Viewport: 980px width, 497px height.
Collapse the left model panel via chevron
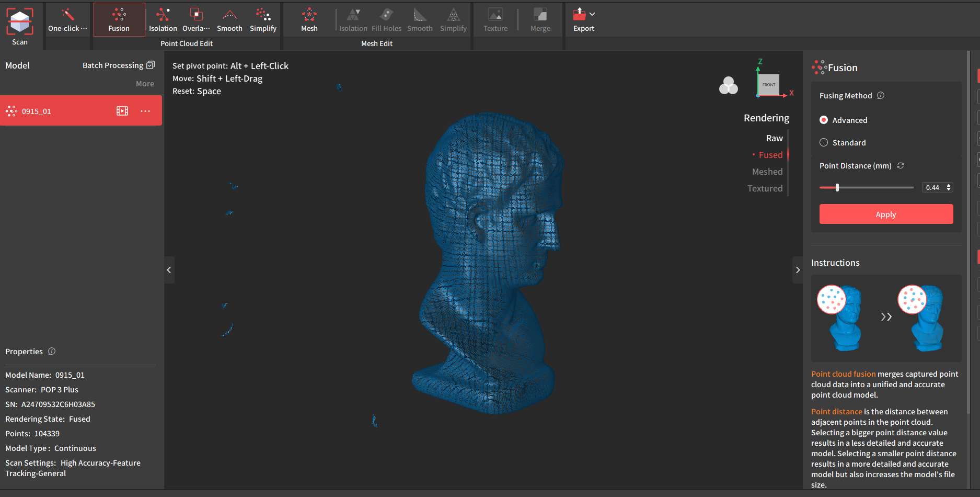pyautogui.click(x=169, y=270)
